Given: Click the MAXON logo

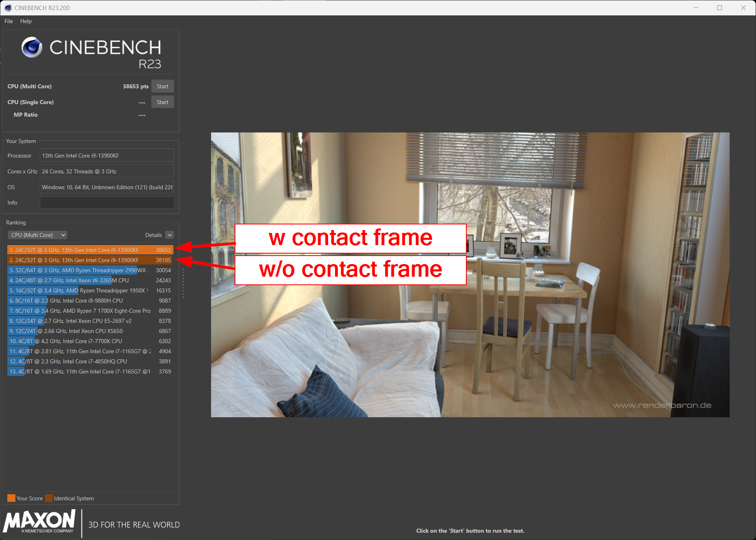Looking at the screenshot, I should pyautogui.click(x=39, y=521).
